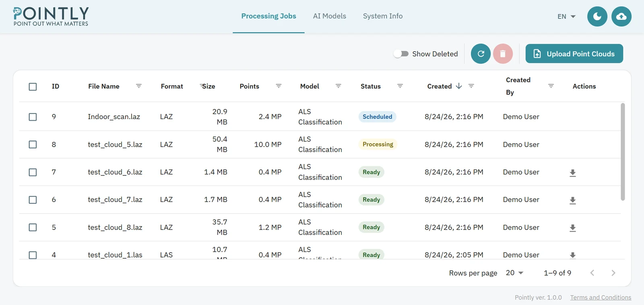
Task: Click the Pointly logo
Action: coord(51,16)
